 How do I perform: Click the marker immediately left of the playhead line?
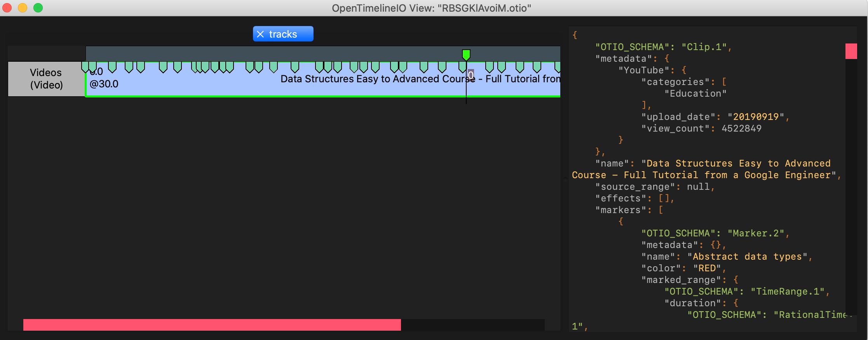point(462,67)
